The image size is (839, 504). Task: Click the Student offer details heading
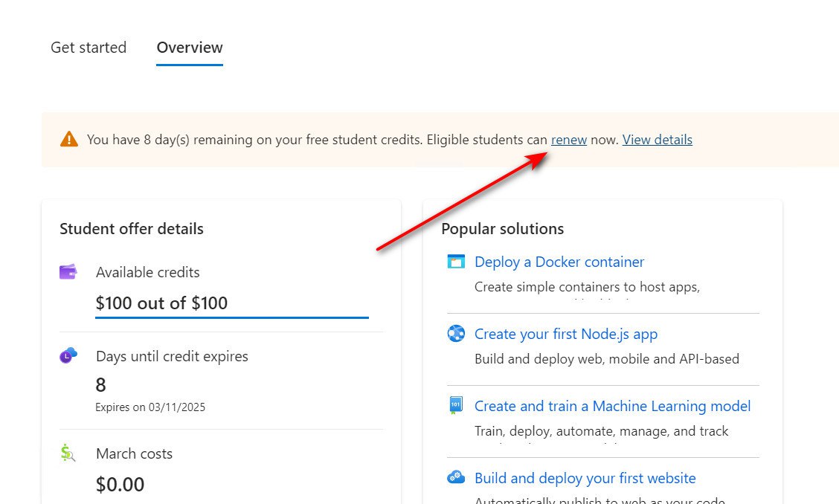click(x=132, y=229)
